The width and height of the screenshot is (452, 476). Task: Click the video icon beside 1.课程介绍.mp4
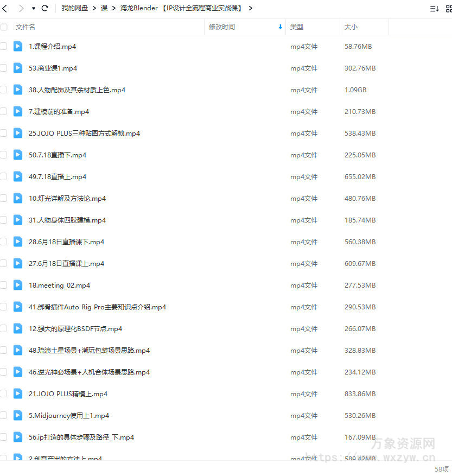coord(17,47)
